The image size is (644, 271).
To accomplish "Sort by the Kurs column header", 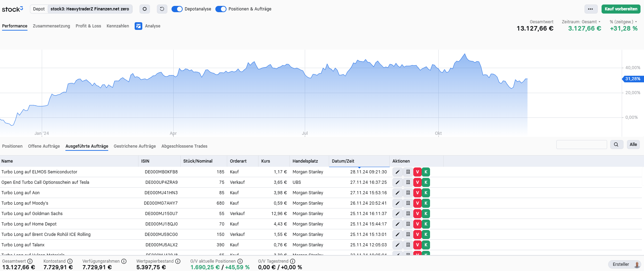I will coord(274,161).
